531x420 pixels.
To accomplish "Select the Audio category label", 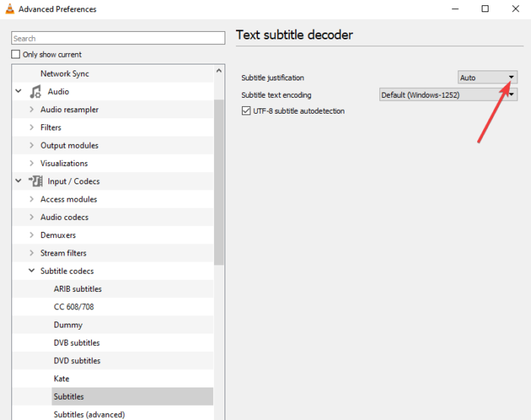I will click(x=58, y=92).
